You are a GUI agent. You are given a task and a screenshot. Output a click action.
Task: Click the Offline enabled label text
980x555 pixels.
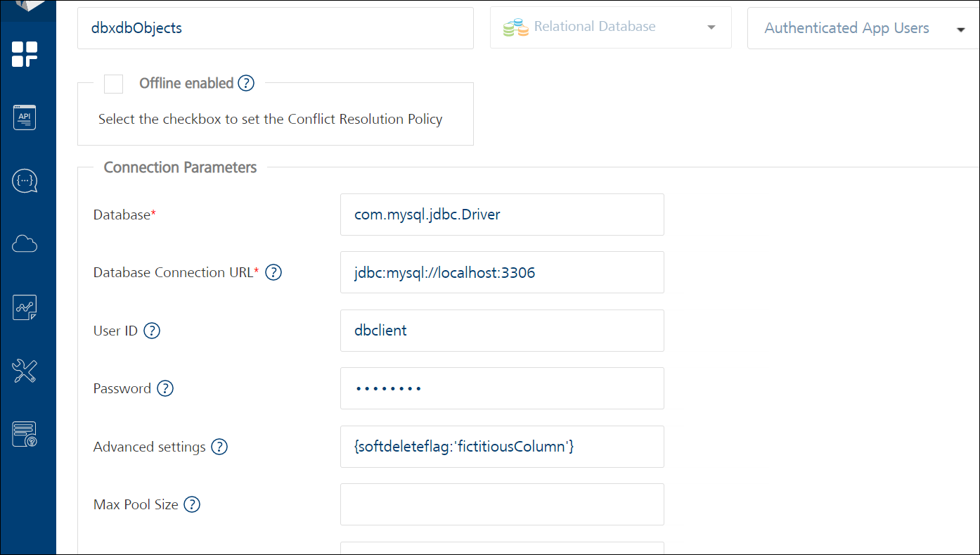click(186, 83)
